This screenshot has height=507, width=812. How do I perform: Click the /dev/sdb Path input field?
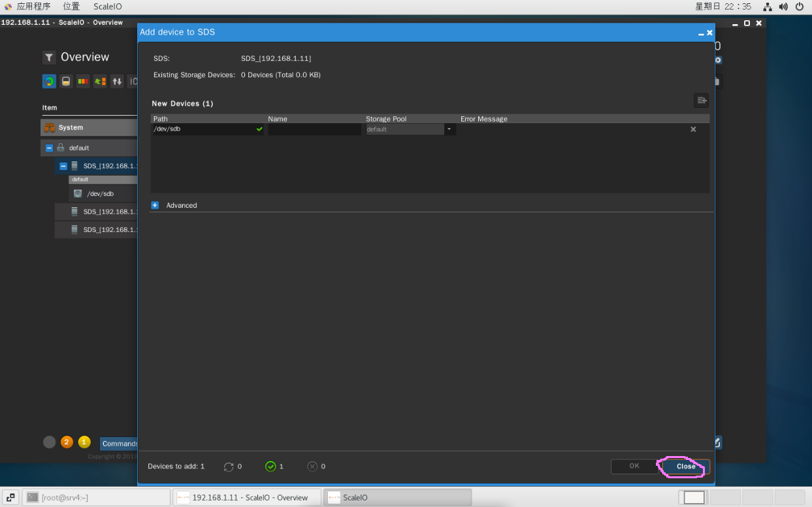coord(207,129)
